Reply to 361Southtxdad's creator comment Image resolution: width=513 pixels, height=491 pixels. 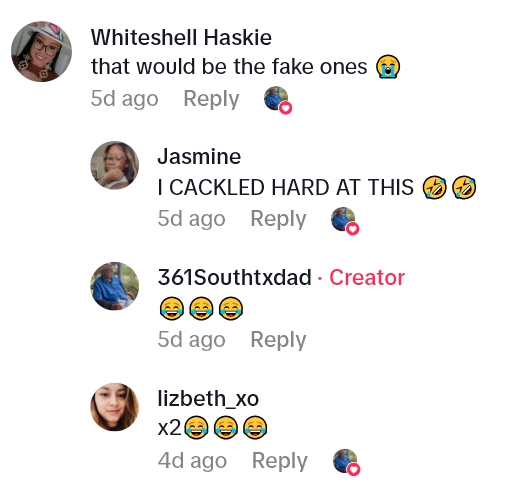coord(278,340)
